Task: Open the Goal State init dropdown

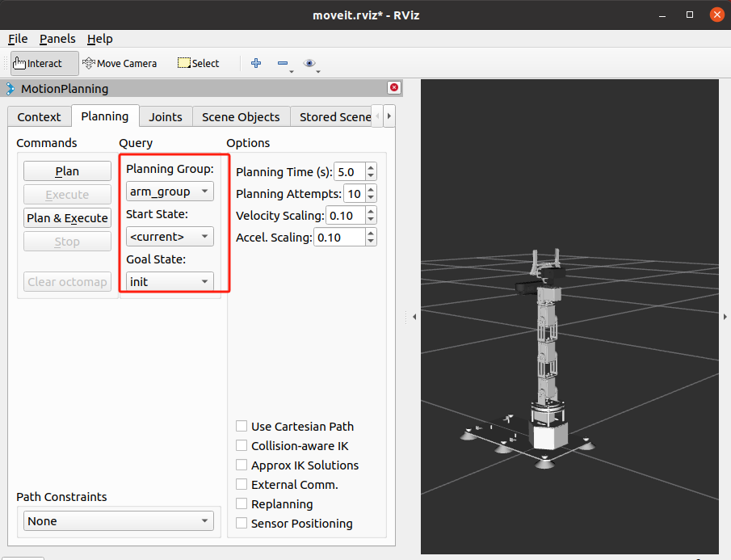Action: (x=170, y=282)
